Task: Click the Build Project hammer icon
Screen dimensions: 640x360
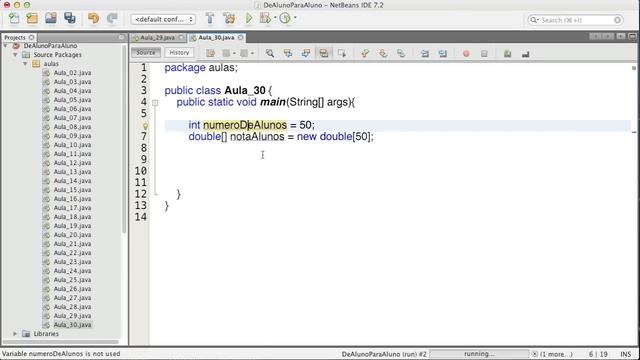Action: click(210, 18)
